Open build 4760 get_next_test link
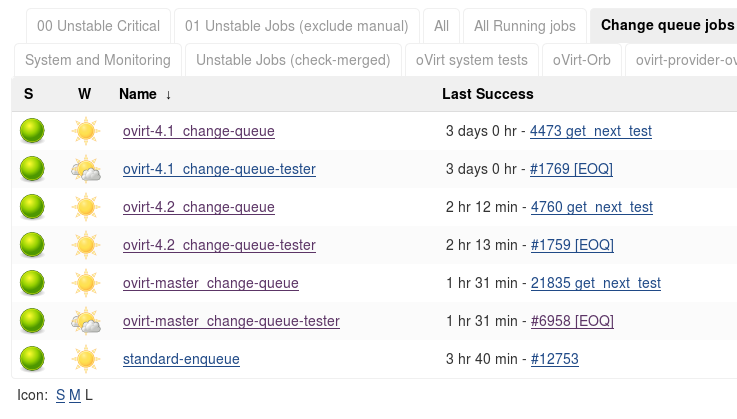Screen dimensions: 737x419 tap(591, 207)
